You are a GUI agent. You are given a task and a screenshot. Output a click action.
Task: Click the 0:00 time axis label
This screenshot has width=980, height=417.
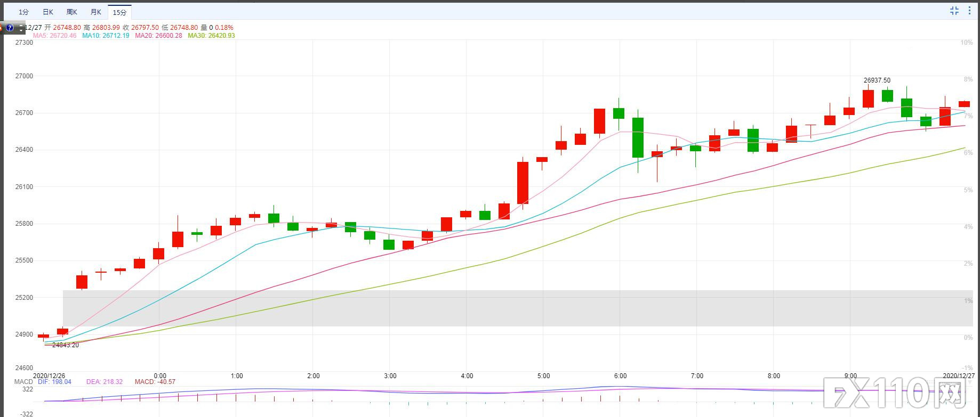pos(160,376)
